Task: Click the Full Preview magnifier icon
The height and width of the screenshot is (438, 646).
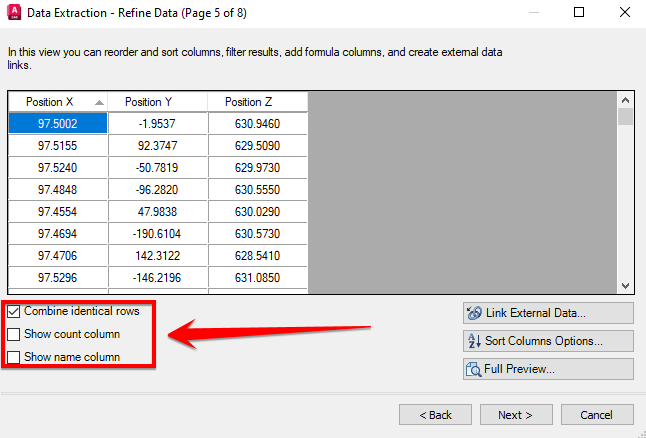Action: [475, 369]
